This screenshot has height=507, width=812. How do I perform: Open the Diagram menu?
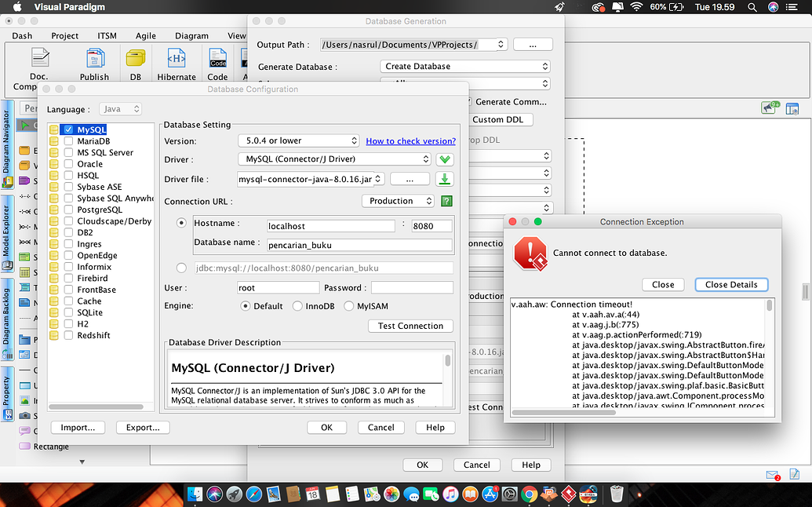[x=191, y=36]
